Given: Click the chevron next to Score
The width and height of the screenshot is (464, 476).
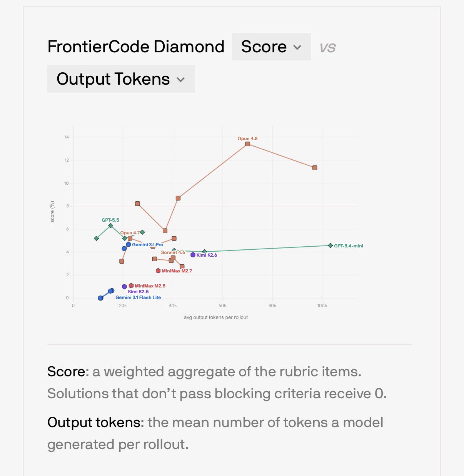Looking at the screenshot, I should point(297,47).
